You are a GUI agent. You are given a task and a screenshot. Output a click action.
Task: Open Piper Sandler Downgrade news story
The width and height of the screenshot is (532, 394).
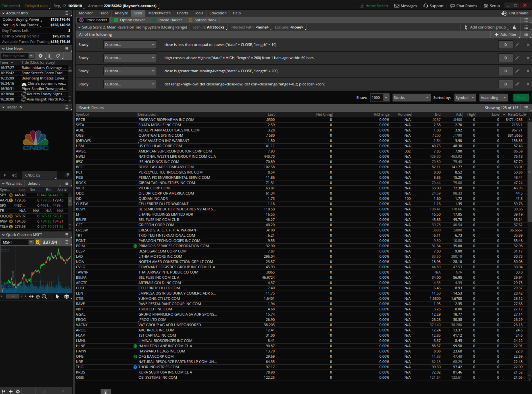[44, 89]
